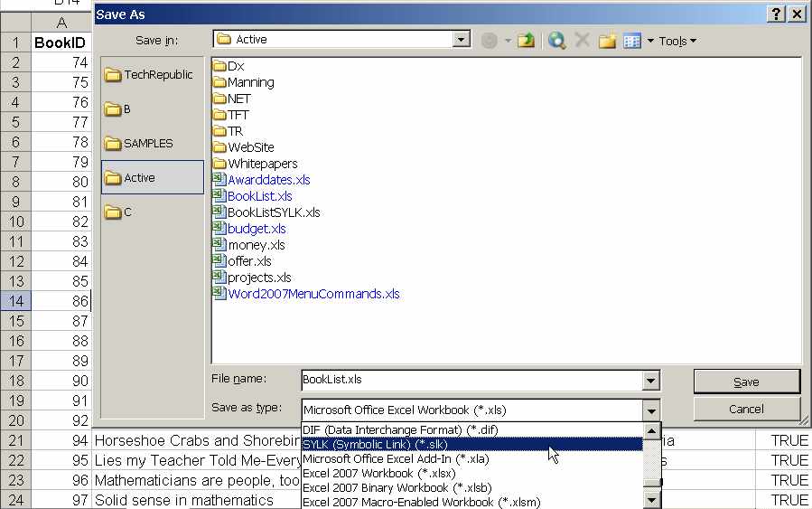This screenshot has height=509, width=812.
Task: Expand the Save in location dropdown
Action: (462, 40)
